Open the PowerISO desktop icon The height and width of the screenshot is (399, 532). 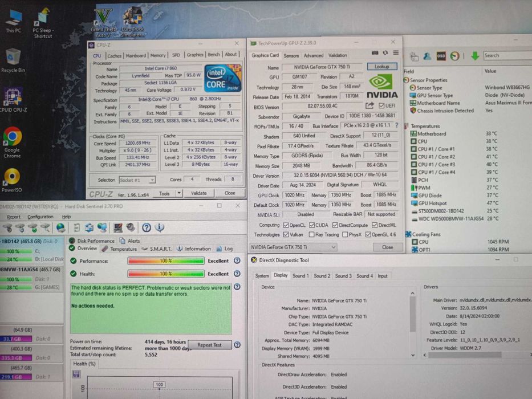click(x=12, y=181)
